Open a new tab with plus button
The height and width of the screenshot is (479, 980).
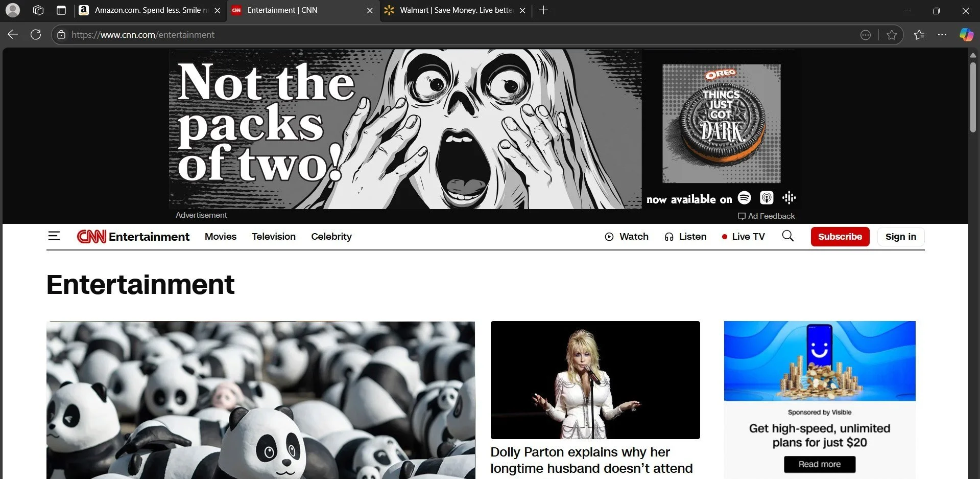pyautogui.click(x=543, y=10)
